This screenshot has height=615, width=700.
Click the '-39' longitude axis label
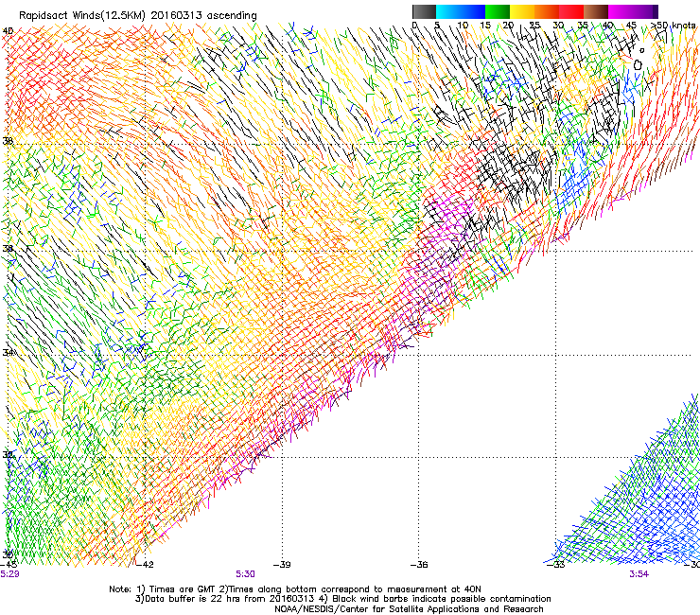(282, 565)
